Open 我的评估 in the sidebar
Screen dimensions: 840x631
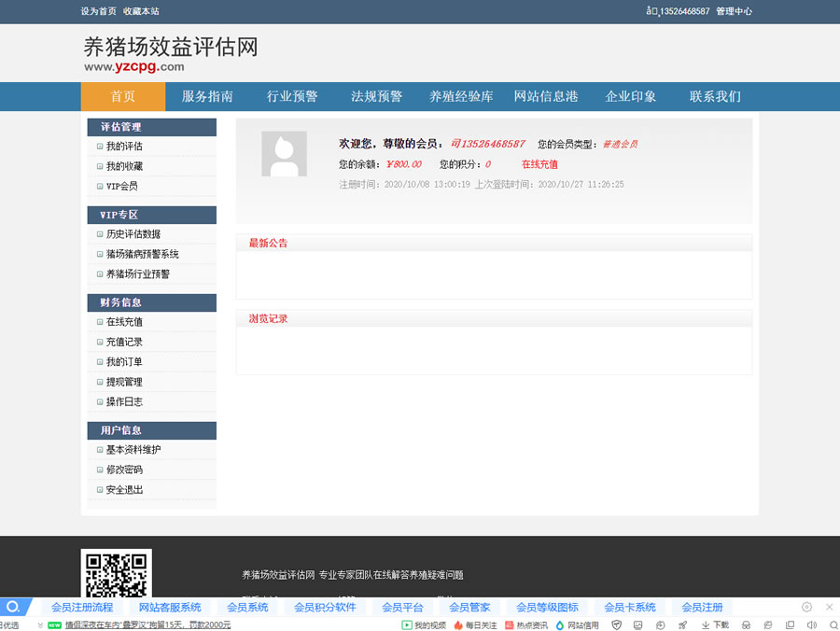click(x=124, y=147)
